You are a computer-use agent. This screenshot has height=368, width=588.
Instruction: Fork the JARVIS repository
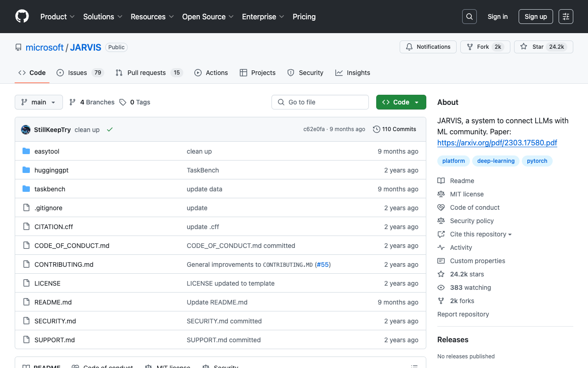point(485,47)
